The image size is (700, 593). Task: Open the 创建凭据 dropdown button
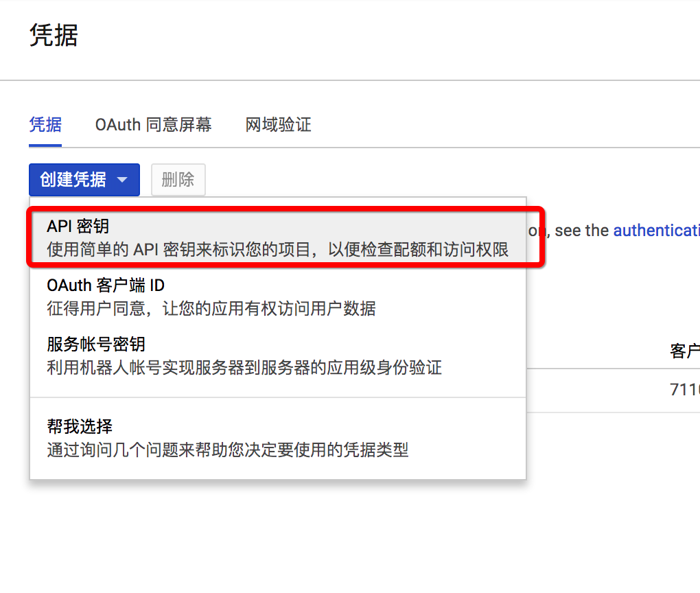click(x=84, y=180)
